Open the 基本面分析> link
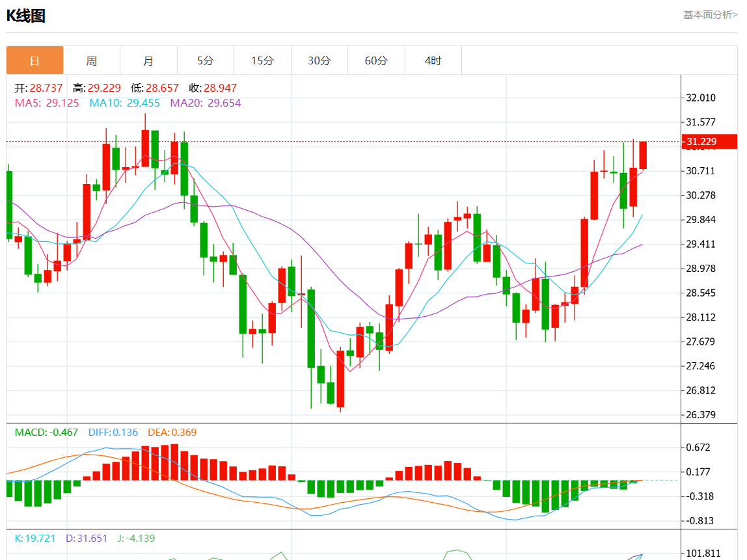Screen dimensions: 747x560 coord(711,15)
